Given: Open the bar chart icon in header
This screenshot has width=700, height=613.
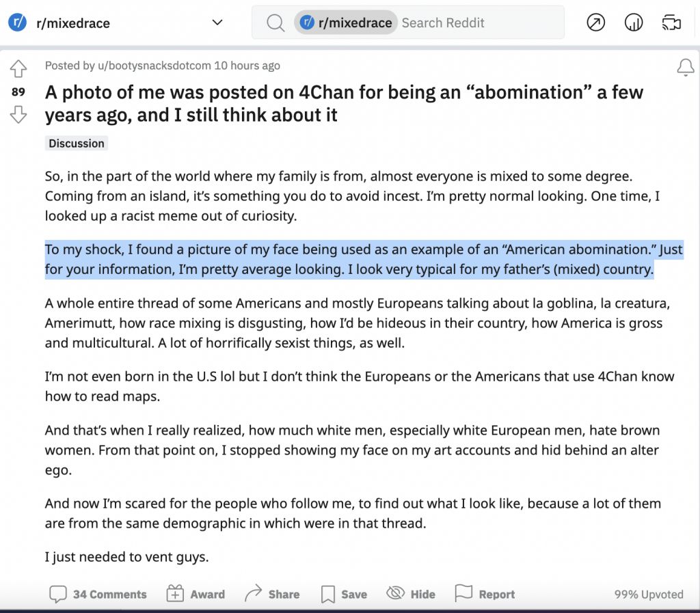Looking at the screenshot, I should point(633,23).
